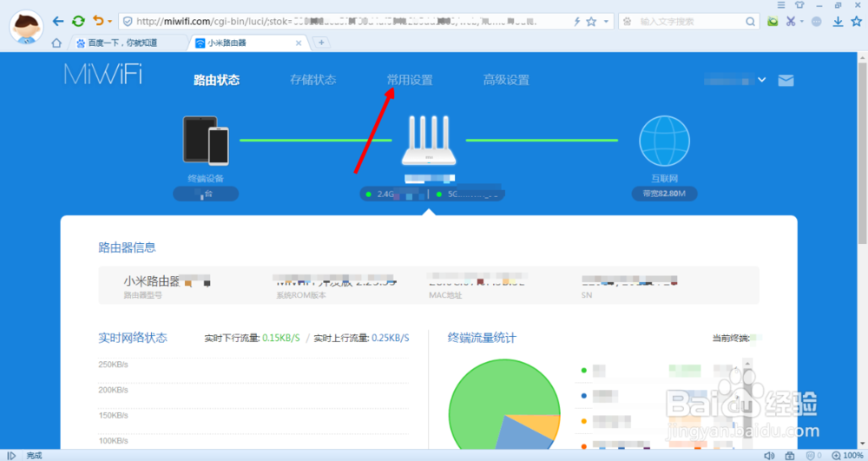Image resolution: width=868 pixels, height=461 pixels.
Task: Click the 250KB/s axis label
Action: (114, 365)
